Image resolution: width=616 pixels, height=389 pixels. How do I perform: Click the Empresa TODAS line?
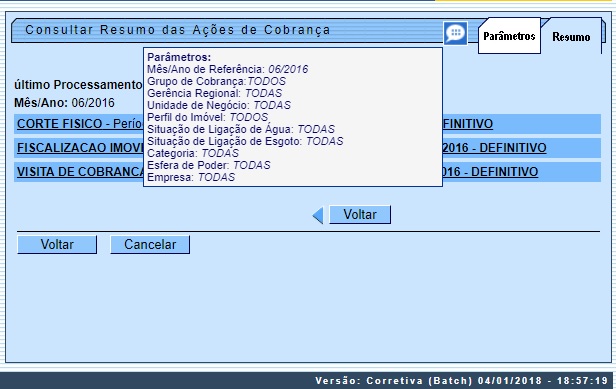[191, 177]
